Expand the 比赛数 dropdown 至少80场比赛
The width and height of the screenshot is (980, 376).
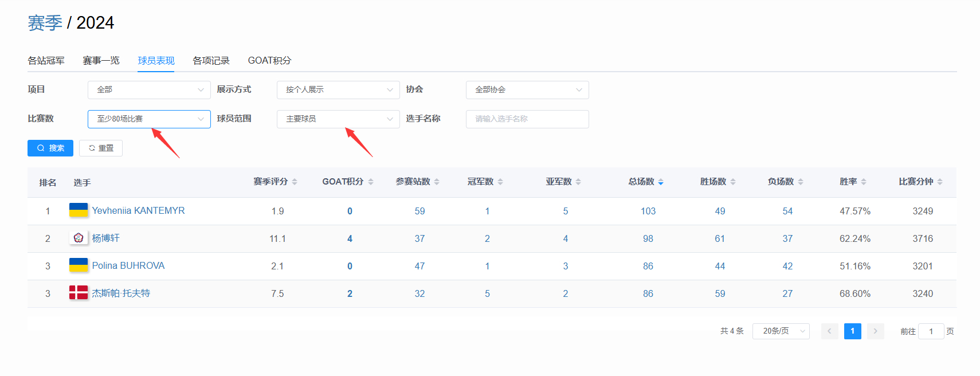[x=149, y=119]
